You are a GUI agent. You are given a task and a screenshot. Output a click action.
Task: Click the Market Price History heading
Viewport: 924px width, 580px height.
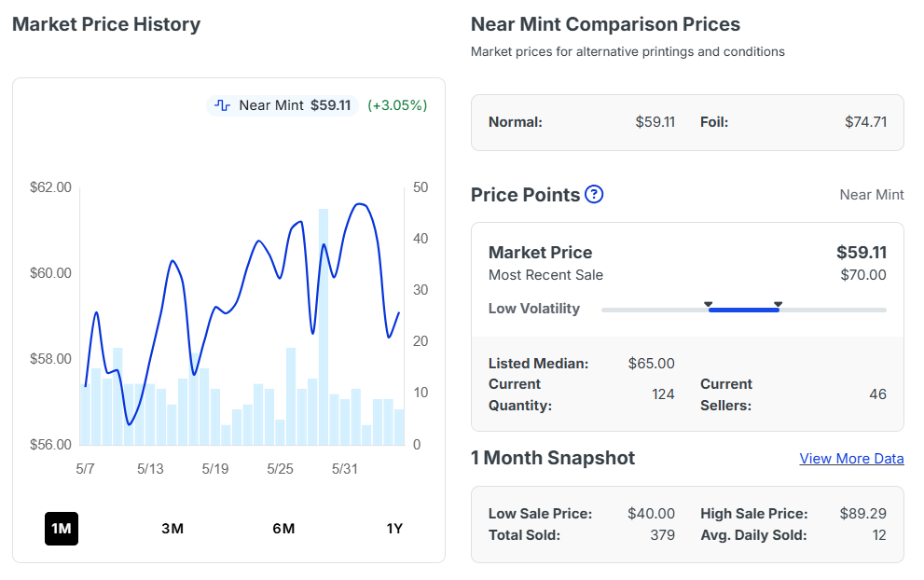click(x=106, y=24)
